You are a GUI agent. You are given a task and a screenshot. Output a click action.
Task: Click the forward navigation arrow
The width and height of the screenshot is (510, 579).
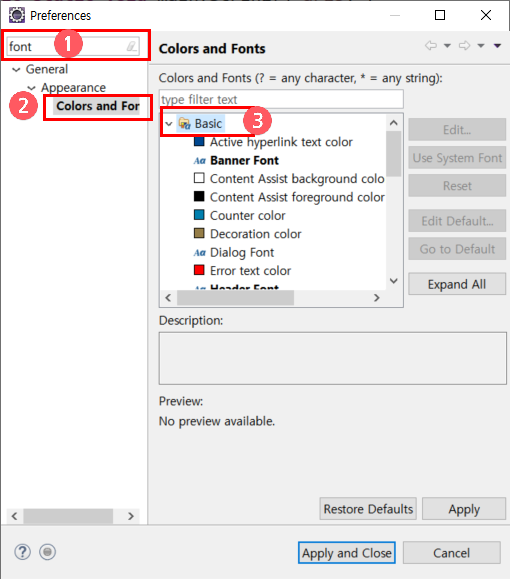pyautogui.click(x=465, y=45)
